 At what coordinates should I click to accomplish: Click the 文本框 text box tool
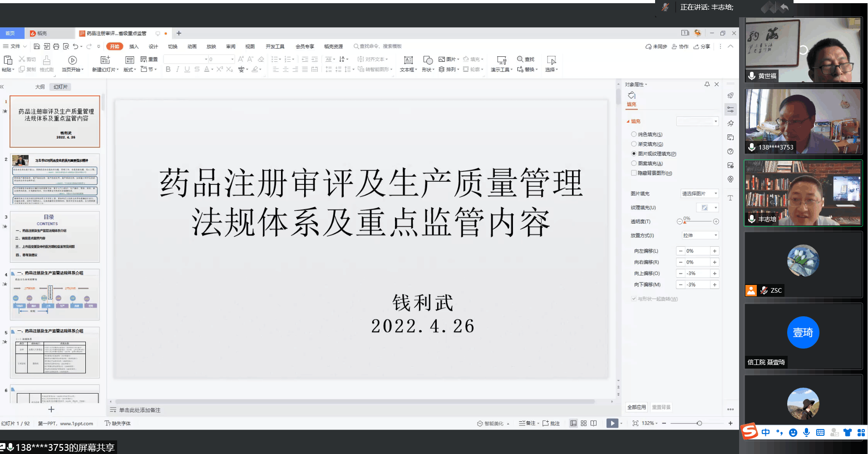(x=408, y=60)
